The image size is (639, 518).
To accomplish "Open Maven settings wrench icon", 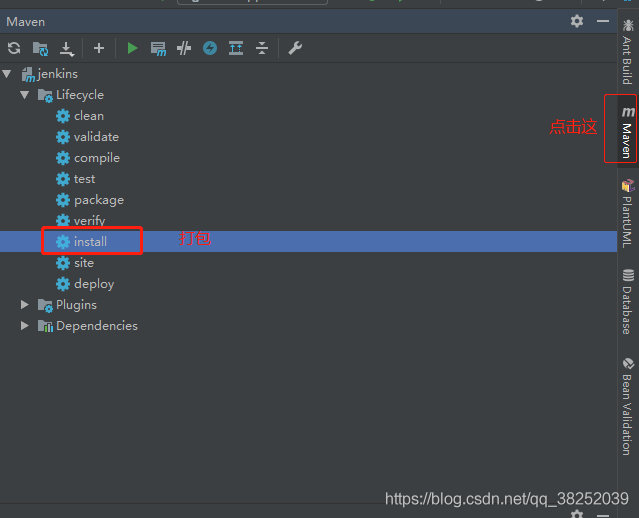I will pos(295,48).
